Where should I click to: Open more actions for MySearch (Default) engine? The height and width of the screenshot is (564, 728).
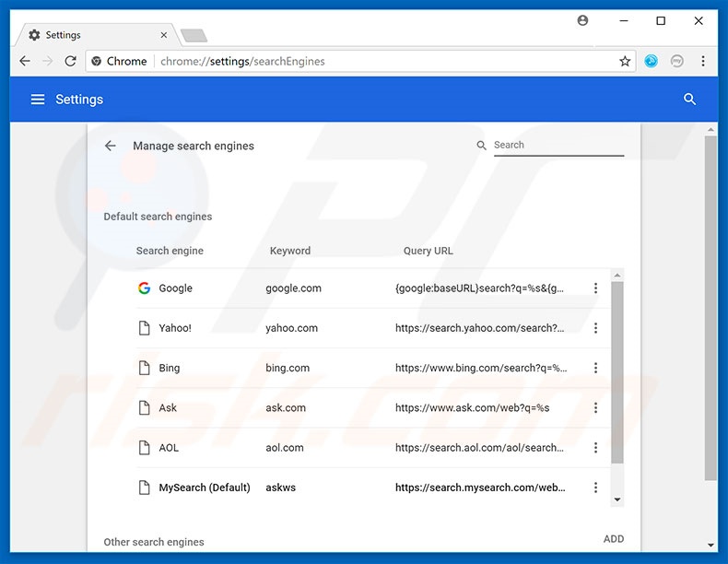595,488
